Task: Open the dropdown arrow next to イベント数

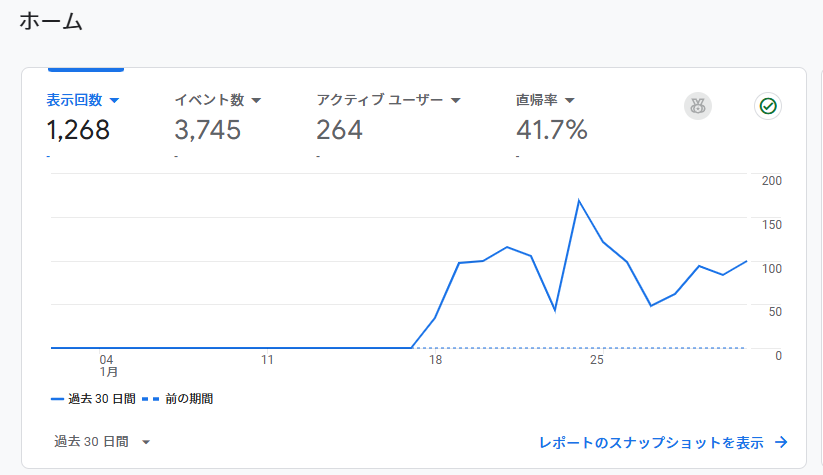Action: (x=256, y=101)
